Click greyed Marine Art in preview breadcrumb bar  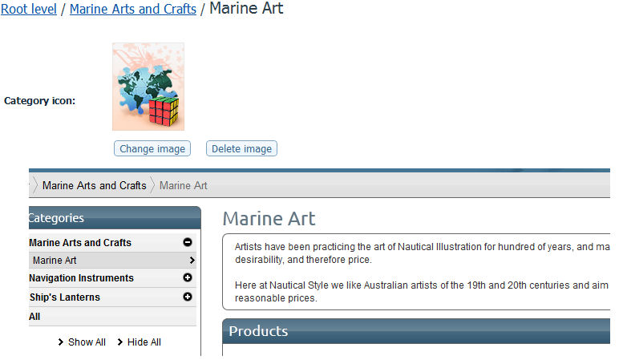click(x=183, y=185)
